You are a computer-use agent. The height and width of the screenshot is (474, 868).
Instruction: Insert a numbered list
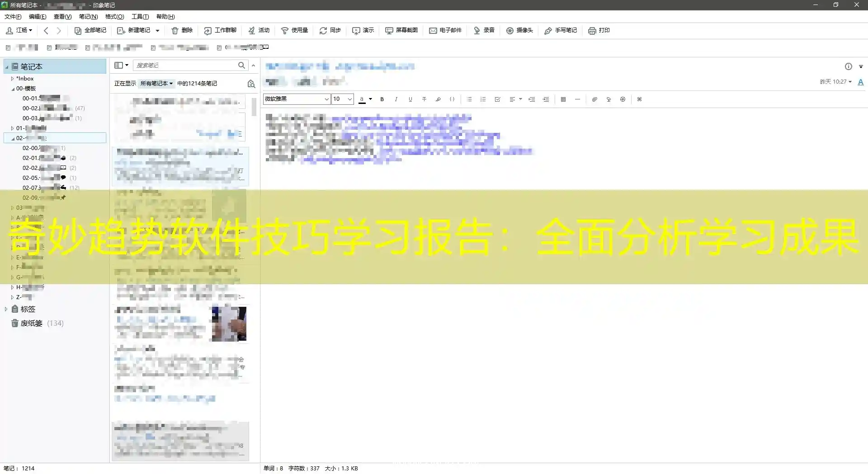click(483, 99)
